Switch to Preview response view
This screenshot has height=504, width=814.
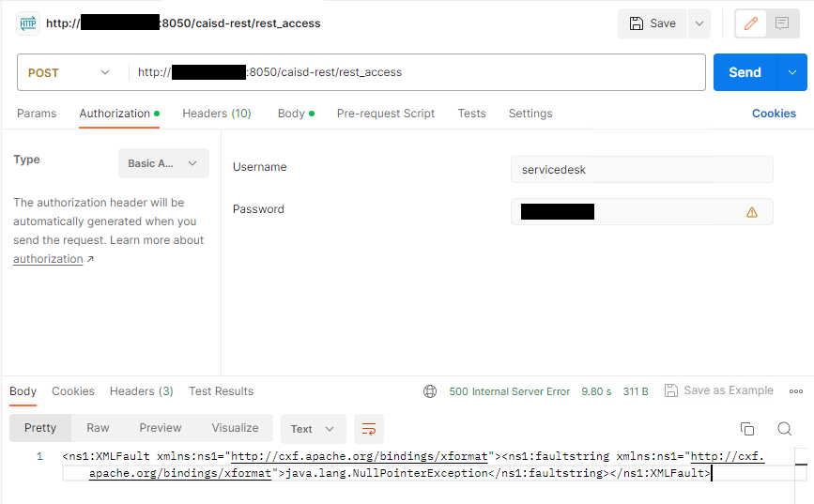tap(161, 428)
